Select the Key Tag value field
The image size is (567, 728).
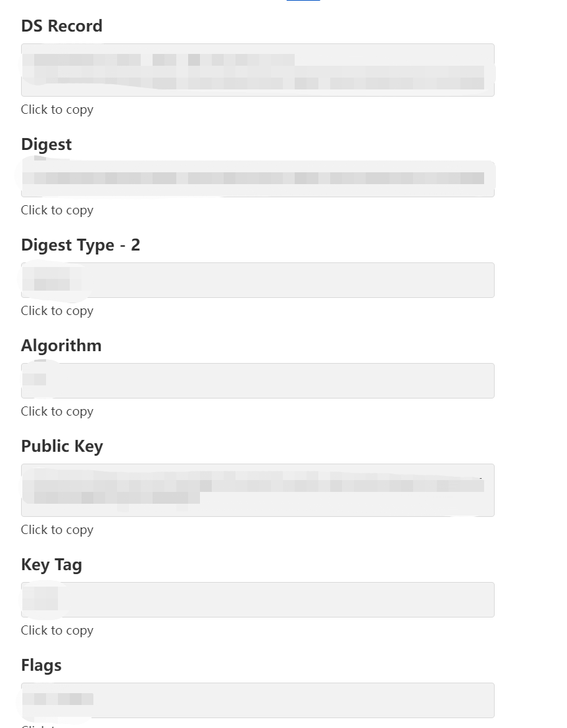pos(258,599)
